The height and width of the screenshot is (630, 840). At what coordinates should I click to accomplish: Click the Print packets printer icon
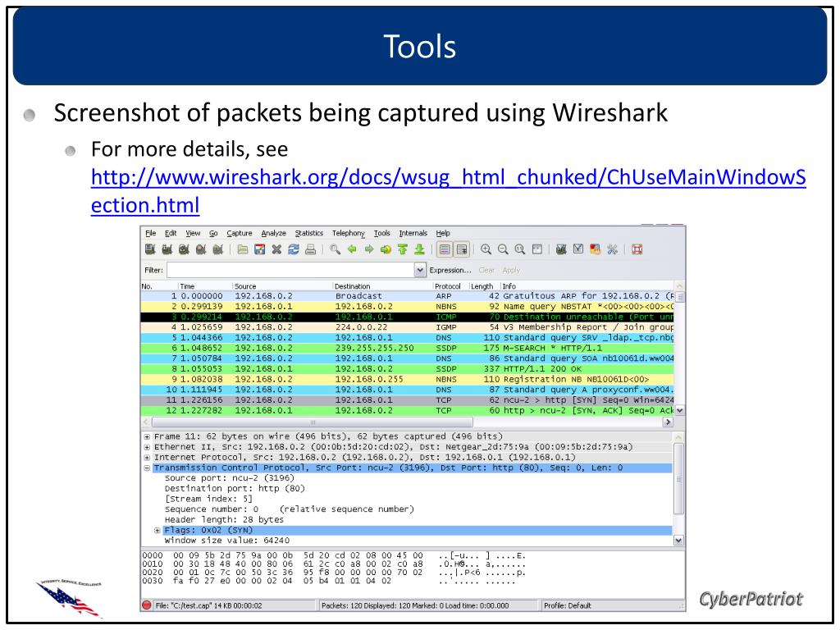click(310, 249)
